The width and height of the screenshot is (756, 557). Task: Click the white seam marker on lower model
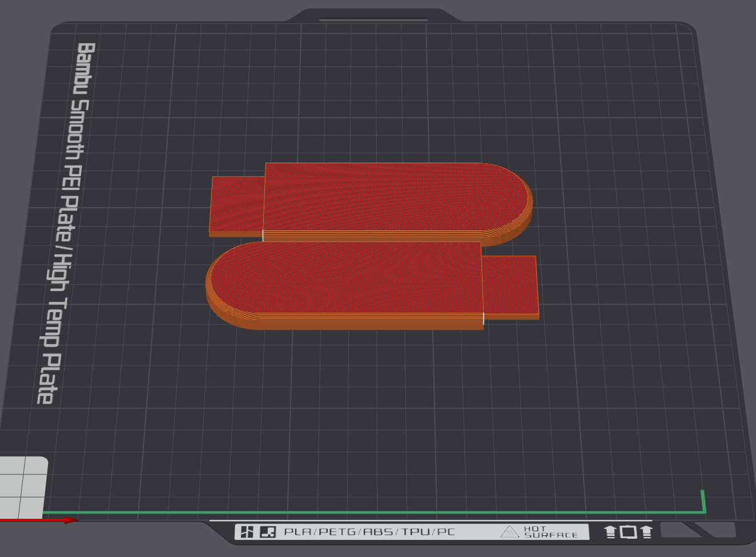coord(484,318)
